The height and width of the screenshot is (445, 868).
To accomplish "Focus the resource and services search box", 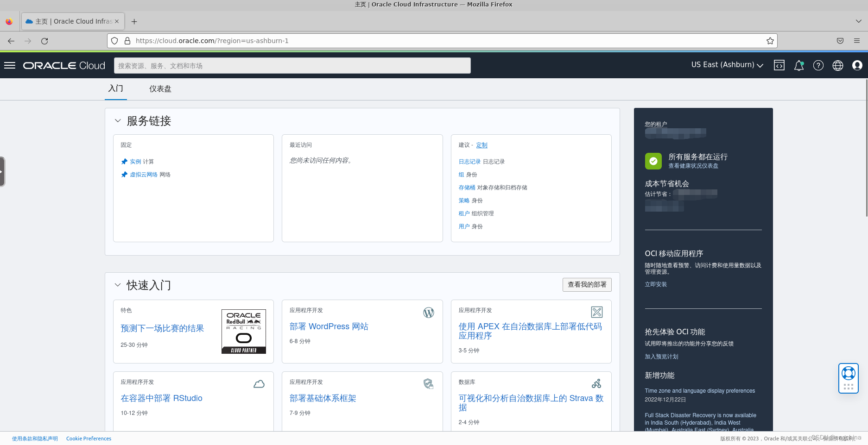I will 292,65.
